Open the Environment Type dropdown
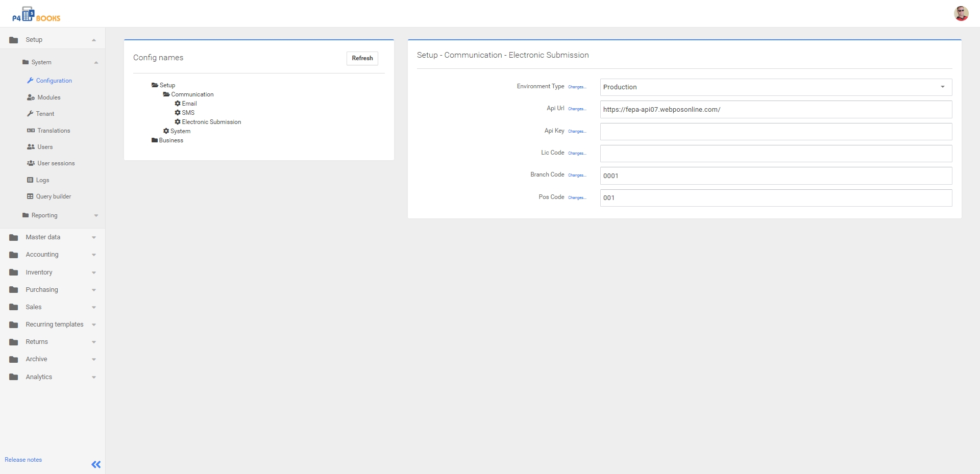Screen dimensions: 980x474 pos(775,87)
